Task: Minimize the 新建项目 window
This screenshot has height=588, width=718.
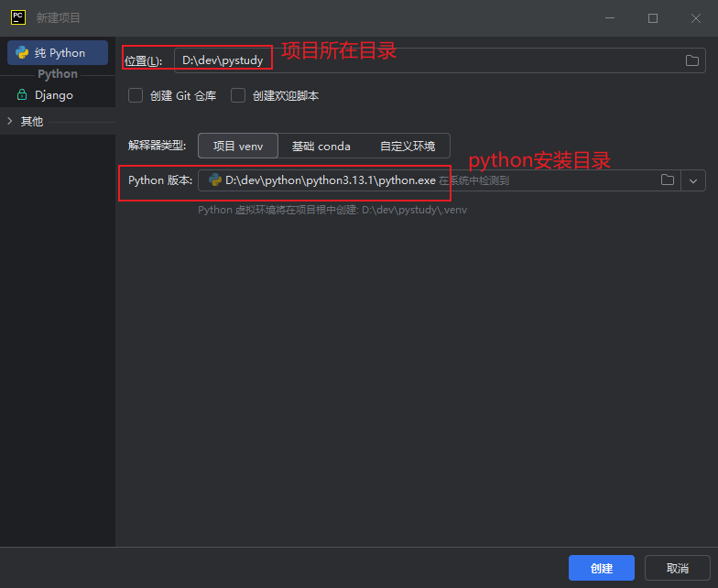Action: 610,18
